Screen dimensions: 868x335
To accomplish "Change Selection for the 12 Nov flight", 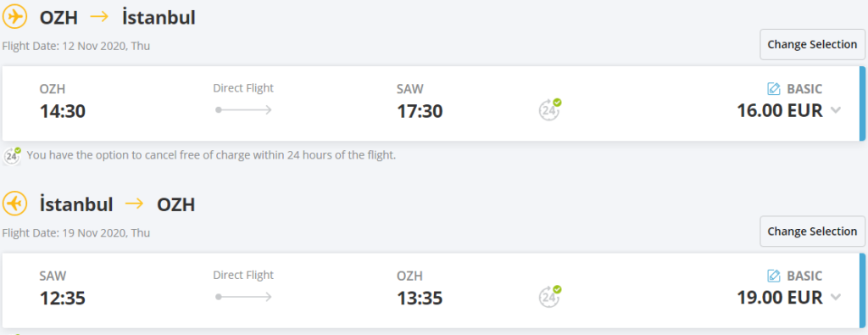I will tap(812, 44).
